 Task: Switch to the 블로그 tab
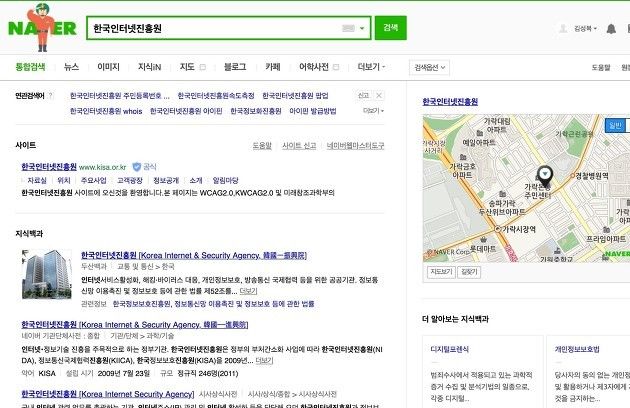click(x=235, y=67)
